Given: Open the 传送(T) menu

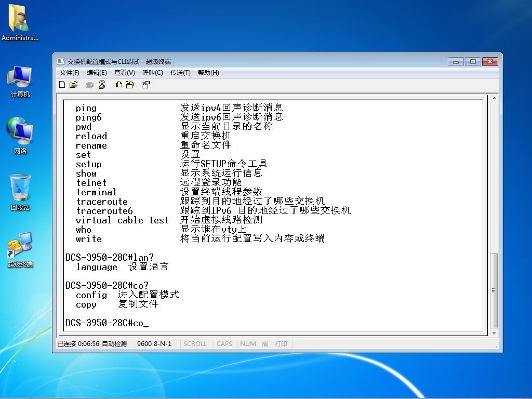Looking at the screenshot, I should [180, 73].
